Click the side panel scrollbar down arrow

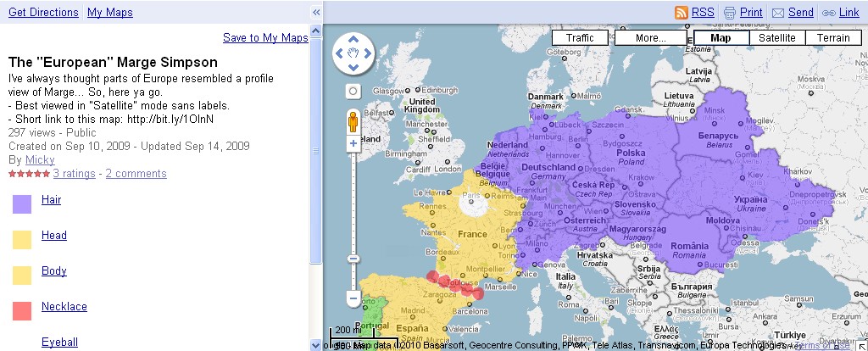coord(315,344)
